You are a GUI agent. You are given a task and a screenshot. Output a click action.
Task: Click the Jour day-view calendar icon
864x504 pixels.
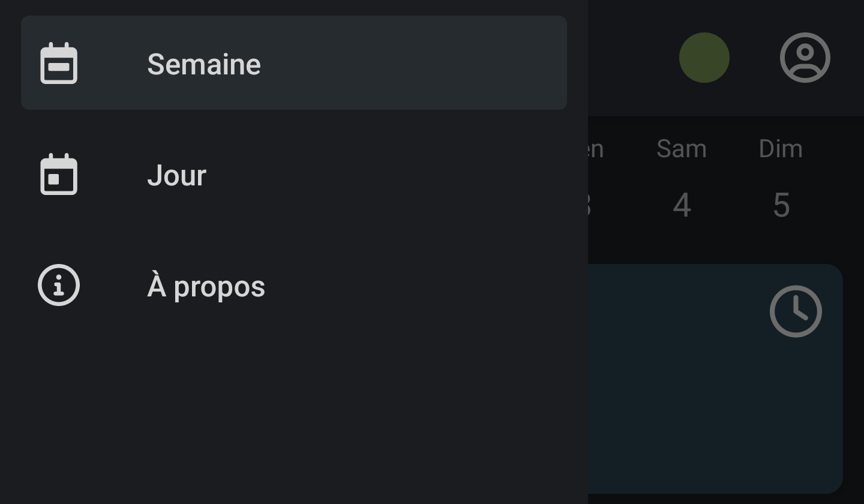pos(59,175)
